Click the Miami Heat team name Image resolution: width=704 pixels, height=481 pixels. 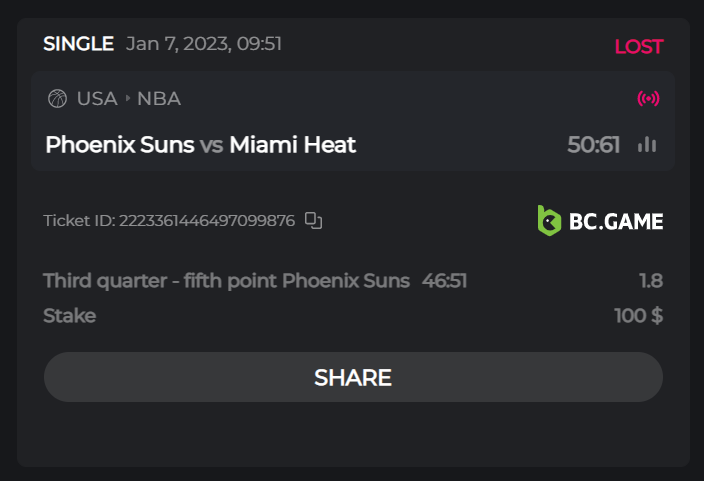(x=292, y=145)
